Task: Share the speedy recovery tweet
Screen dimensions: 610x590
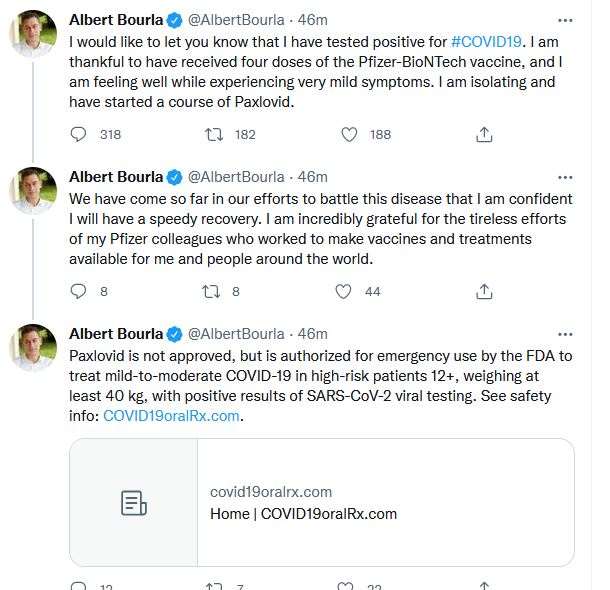Action: point(483,291)
